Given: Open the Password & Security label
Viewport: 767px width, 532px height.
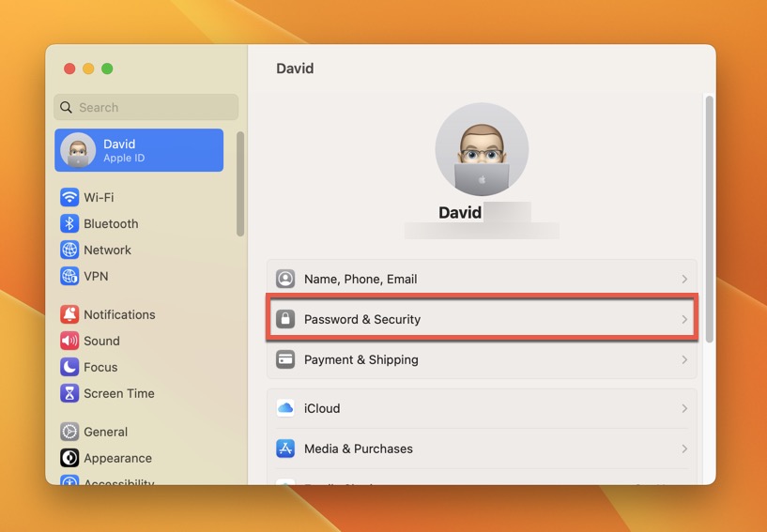Looking at the screenshot, I should point(362,319).
